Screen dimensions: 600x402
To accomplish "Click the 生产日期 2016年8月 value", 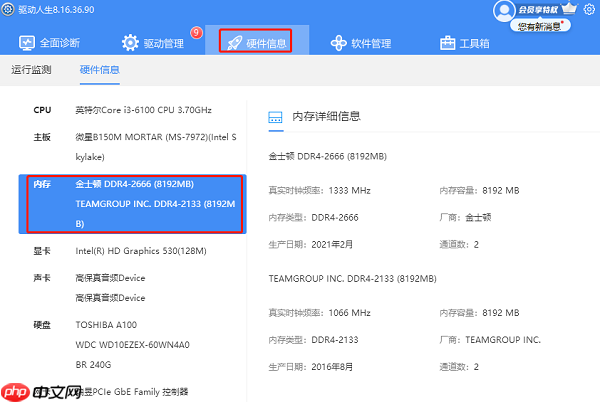I will click(332, 367).
